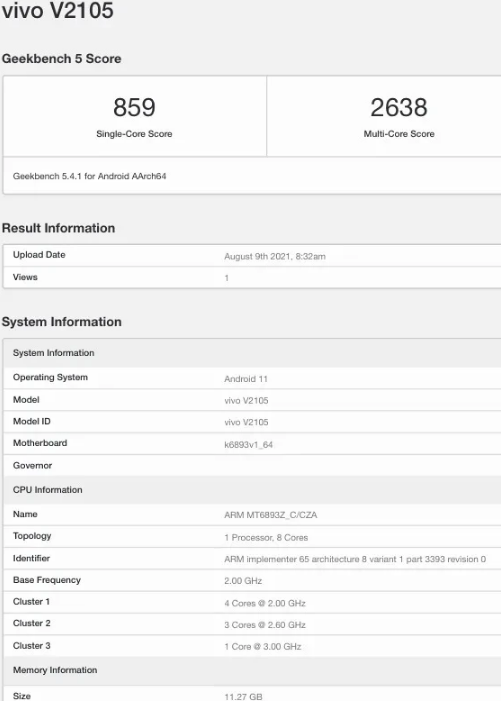Image resolution: width=501 pixels, height=701 pixels.
Task: Click the 4 Cores @ 2.00 GHz value
Action: click(x=265, y=603)
